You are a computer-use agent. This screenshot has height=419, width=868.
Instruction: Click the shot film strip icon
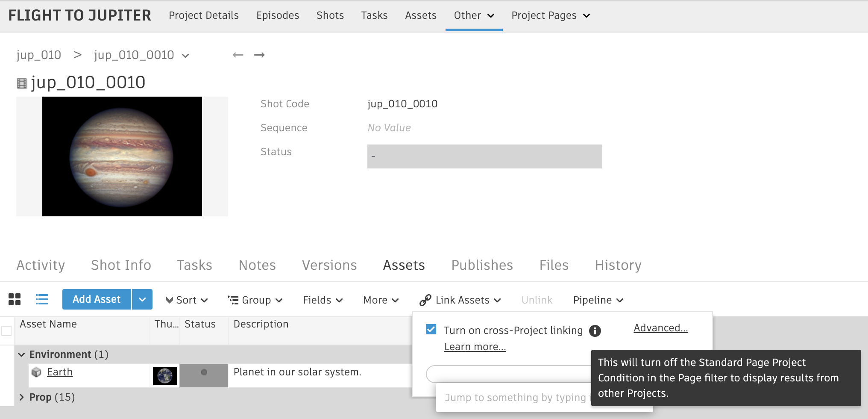(22, 83)
